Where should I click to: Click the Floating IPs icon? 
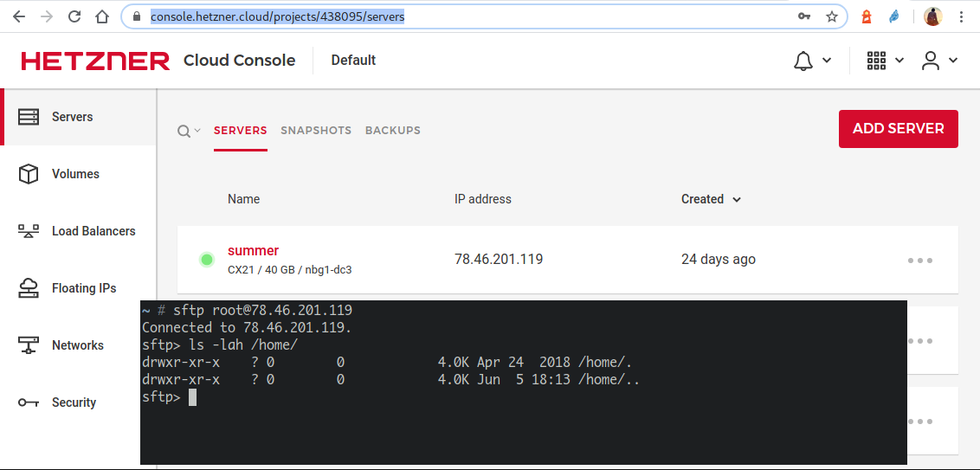pos(28,288)
